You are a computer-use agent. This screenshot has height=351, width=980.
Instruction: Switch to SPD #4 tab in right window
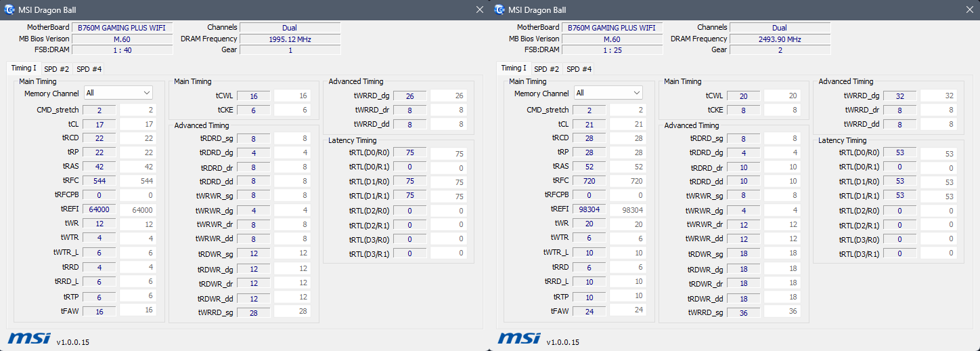click(579, 69)
